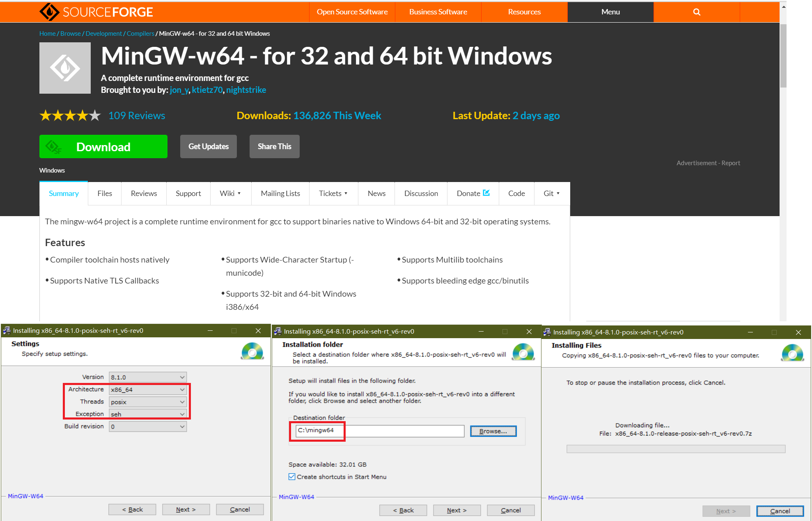This screenshot has width=812, height=521.
Task: Click Cancel in the Settings window
Action: click(x=240, y=509)
